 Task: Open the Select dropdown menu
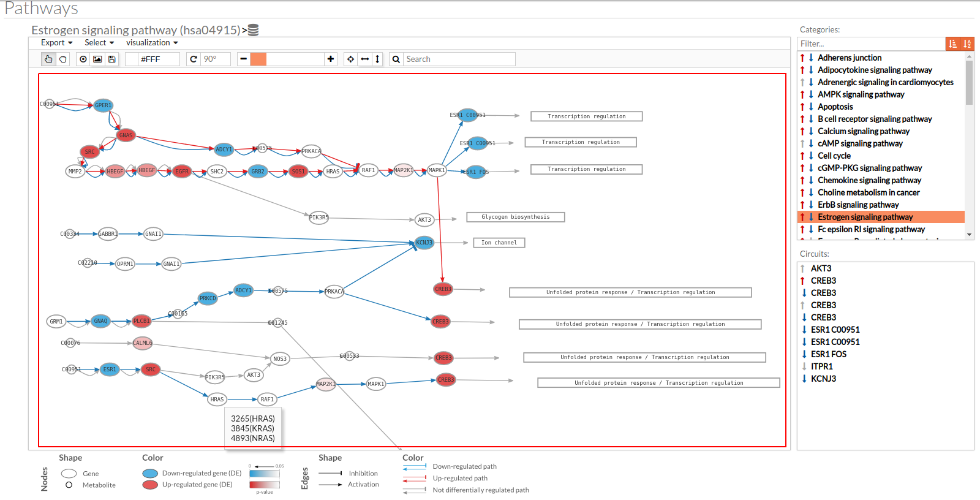pyautogui.click(x=99, y=42)
